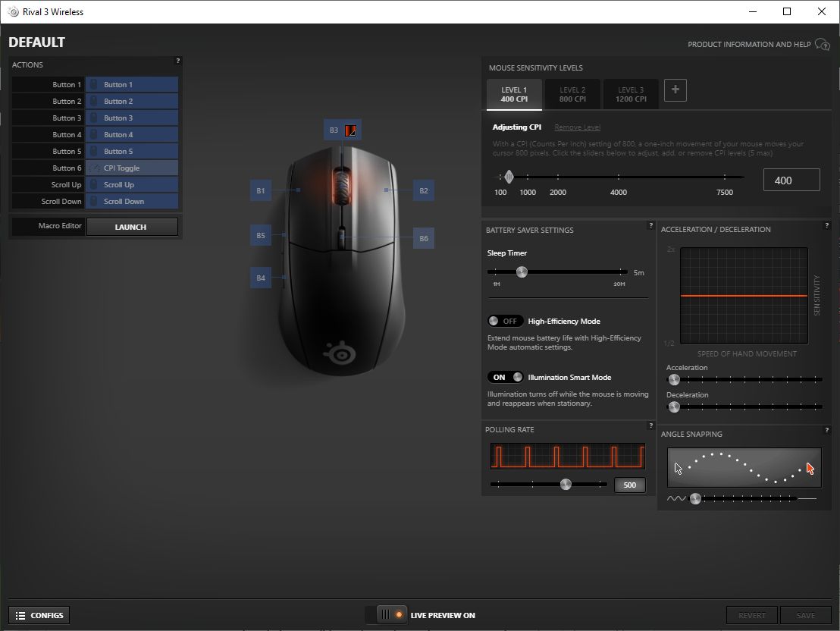Select the B6 CPI button label
Viewport: 840px width, 631px height.
(424, 239)
